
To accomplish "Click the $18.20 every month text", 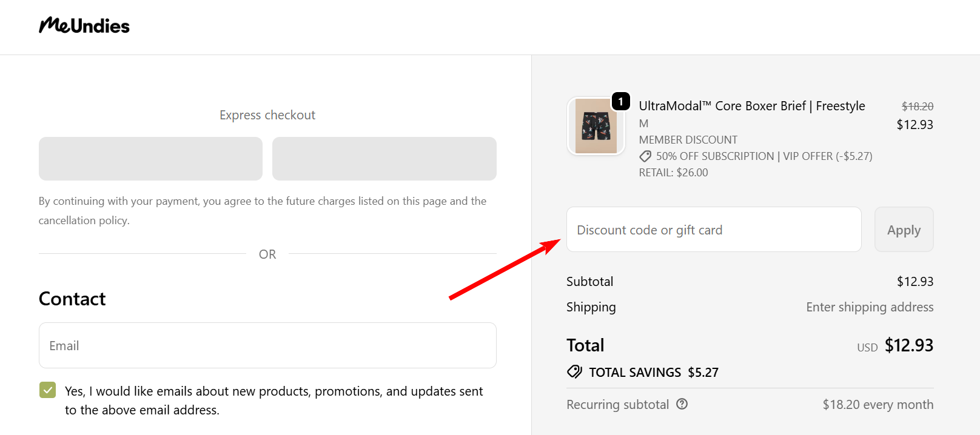I will point(878,405).
